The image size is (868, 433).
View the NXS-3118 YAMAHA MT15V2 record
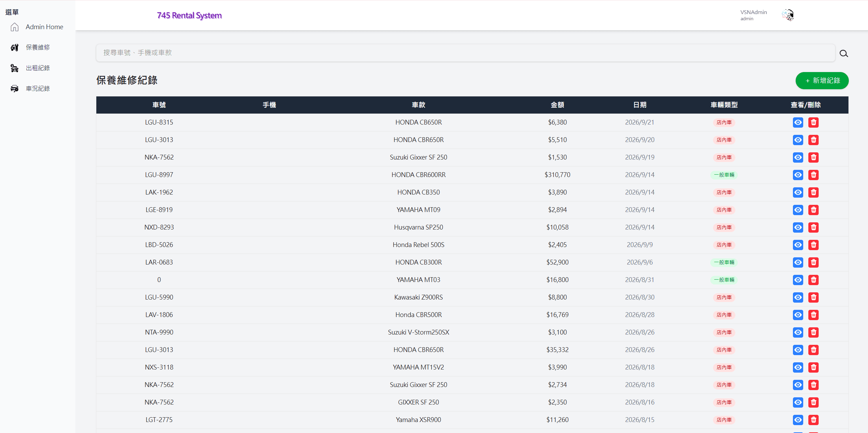(798, 367)
